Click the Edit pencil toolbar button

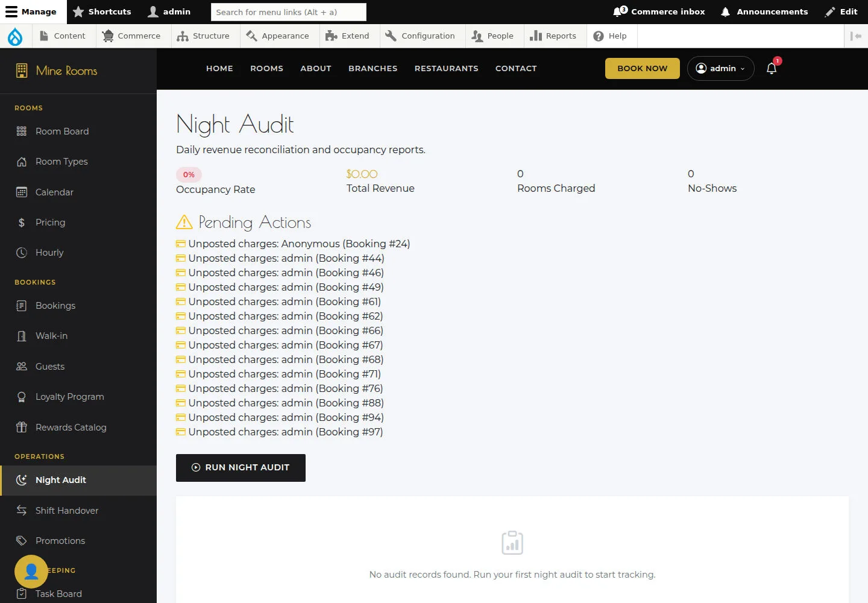click(841, 12)
